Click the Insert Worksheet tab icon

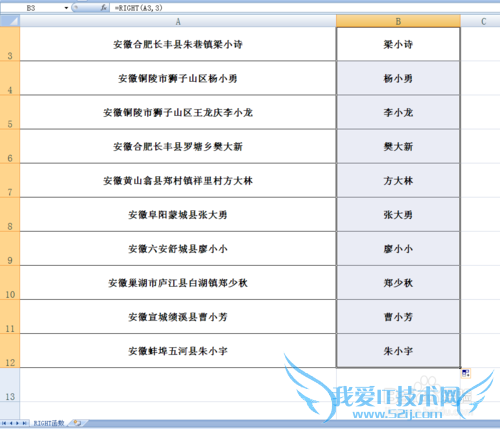(77, 423)
